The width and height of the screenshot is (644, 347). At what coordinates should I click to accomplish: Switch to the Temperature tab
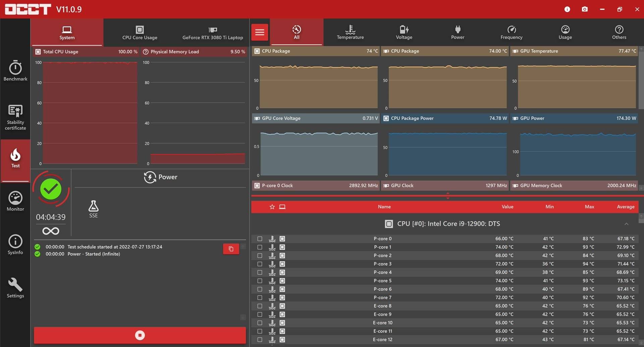click(x=350, y=32)
